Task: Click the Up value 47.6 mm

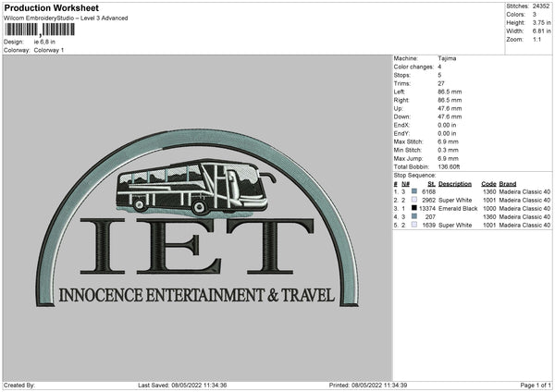Action: 450,108
